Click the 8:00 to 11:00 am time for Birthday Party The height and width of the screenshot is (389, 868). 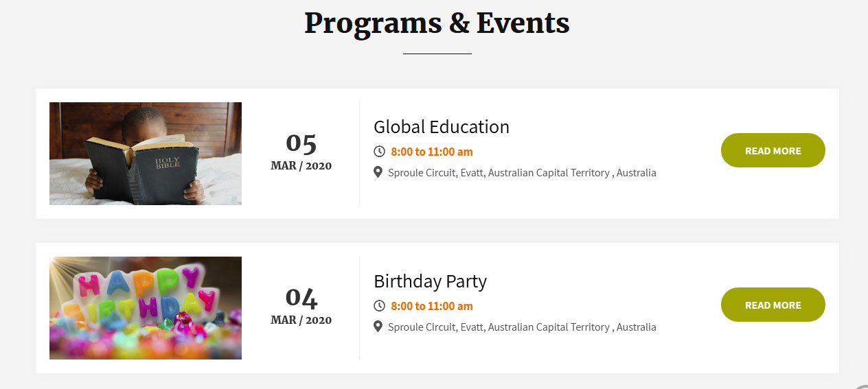point(432,306)
